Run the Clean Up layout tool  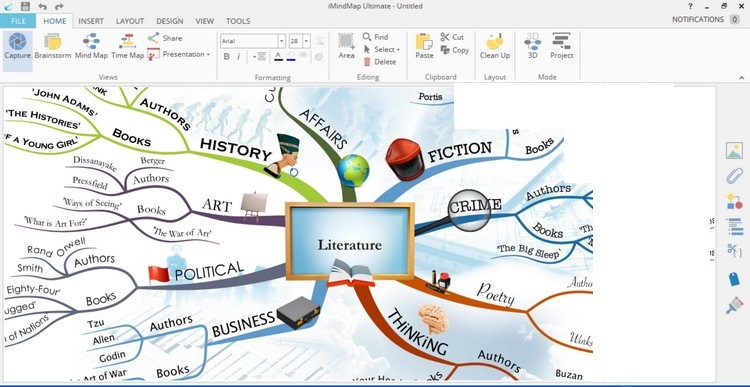495,47
